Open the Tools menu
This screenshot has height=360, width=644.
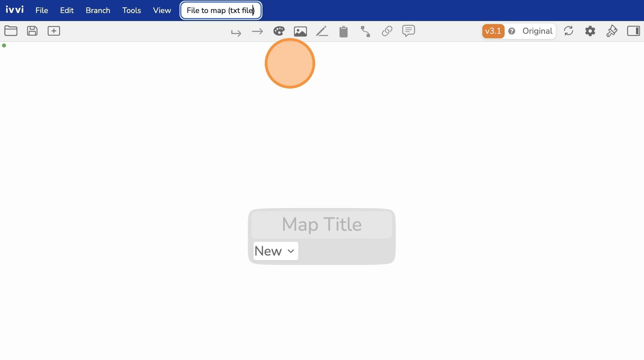(131, 10)
